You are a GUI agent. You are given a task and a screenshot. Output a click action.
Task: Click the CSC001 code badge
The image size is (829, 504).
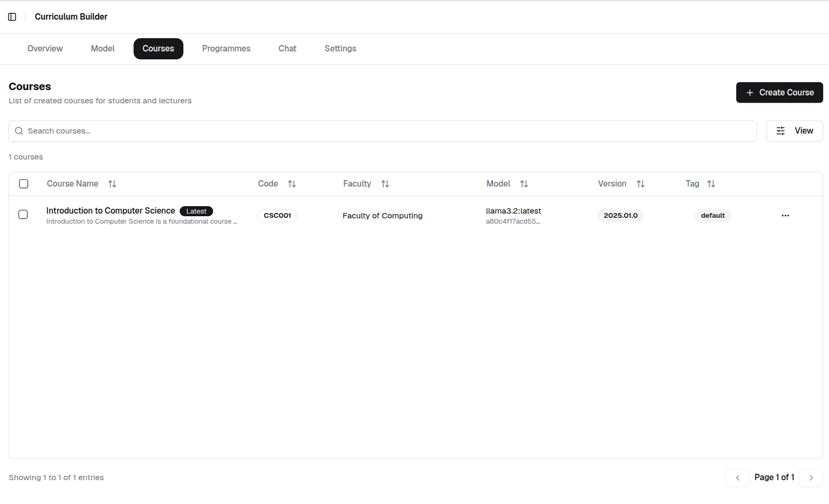(277, 216)
